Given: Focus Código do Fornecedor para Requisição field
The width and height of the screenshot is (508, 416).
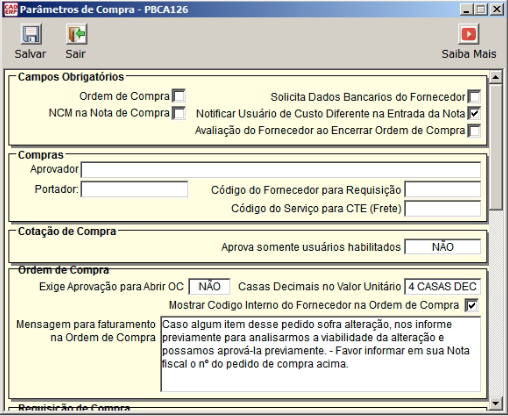Looking at the screenshot, I should (443, 190).
